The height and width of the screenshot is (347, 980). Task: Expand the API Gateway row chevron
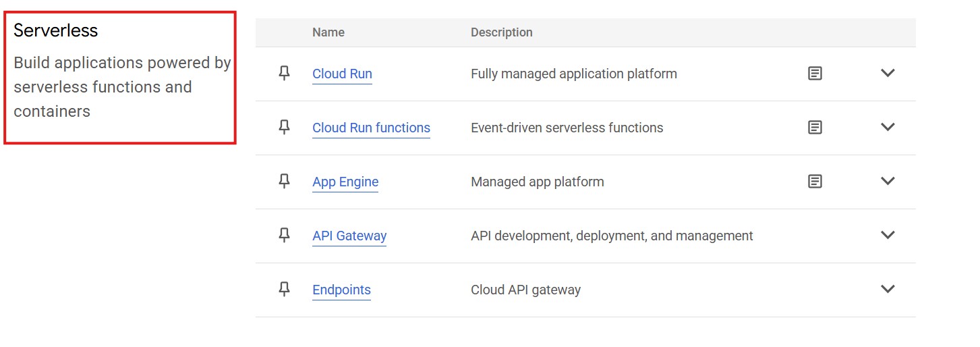click(x=888, y=235)
